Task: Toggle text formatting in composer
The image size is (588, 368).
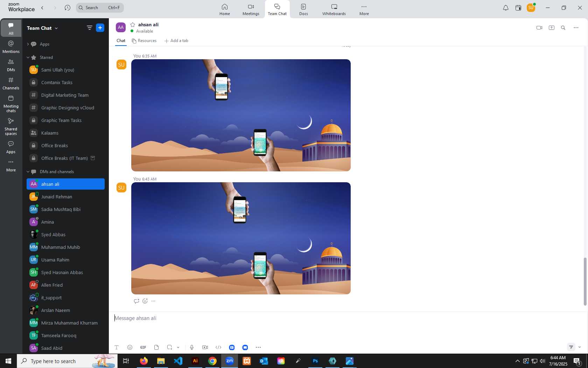Action: pos(117,347)
